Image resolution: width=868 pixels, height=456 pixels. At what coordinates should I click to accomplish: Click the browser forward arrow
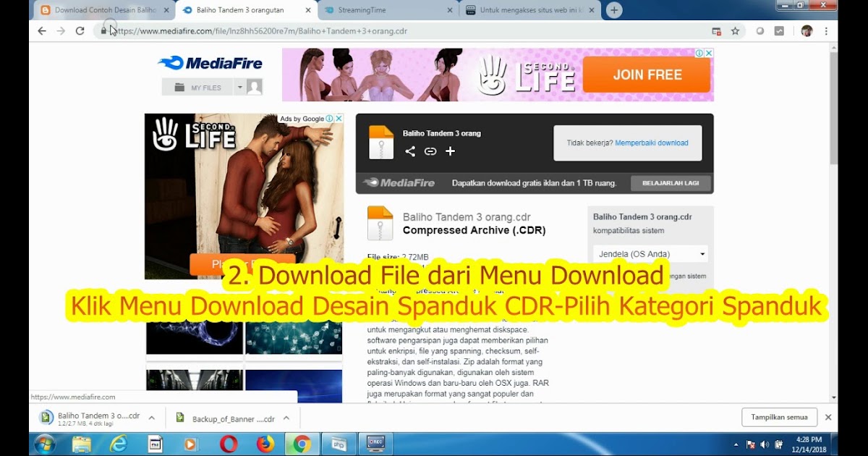point(61,31)
